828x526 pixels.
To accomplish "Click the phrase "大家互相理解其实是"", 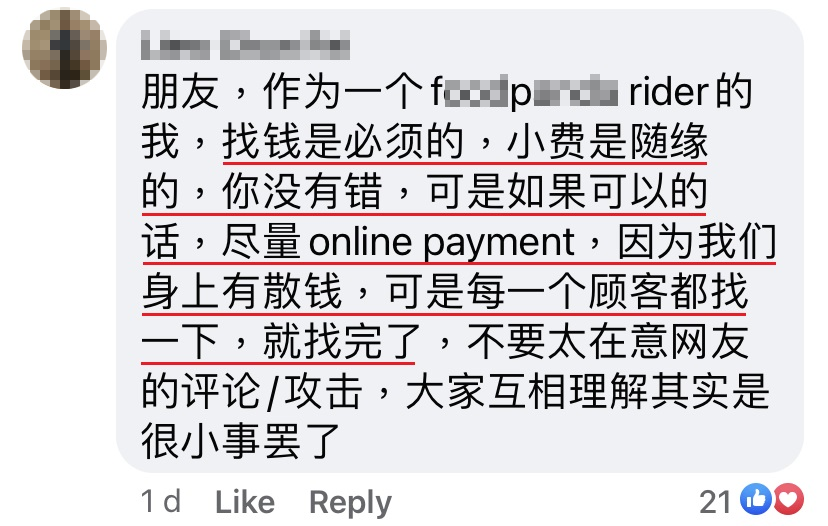I will (587, 391).
